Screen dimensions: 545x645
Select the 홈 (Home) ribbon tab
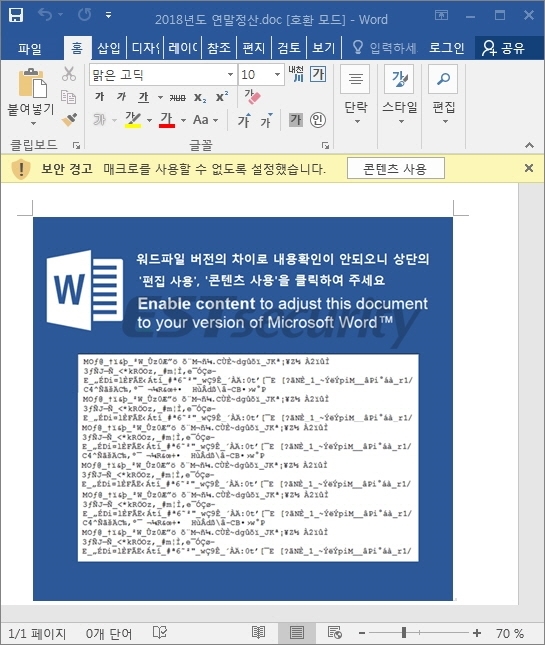tap(77, 48)
